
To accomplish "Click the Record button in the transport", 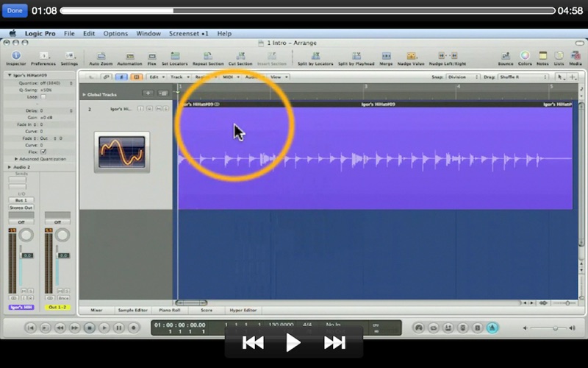I will [x=134, y=328].
